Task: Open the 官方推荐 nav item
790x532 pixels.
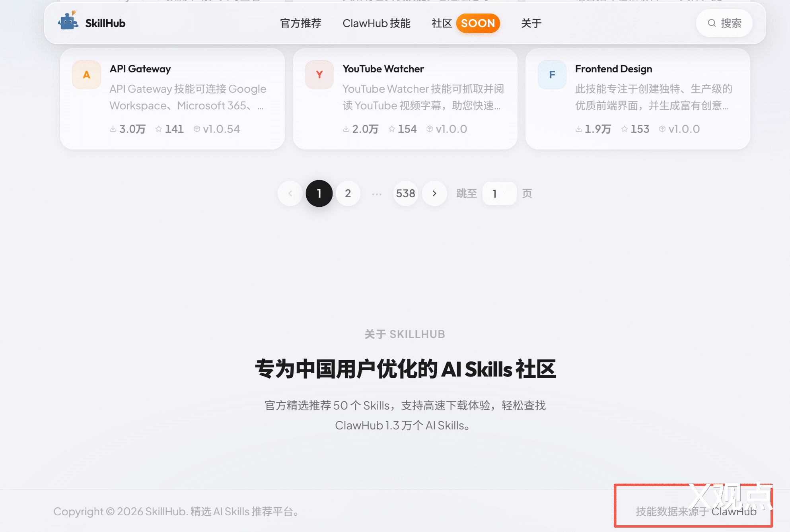Action: [x=300, y=23]
